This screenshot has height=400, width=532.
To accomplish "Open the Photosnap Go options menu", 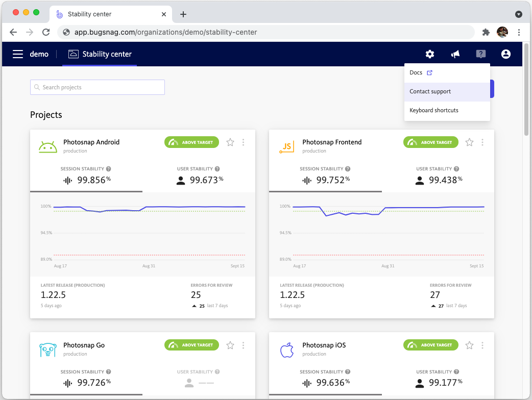I will pyautogui.click(x=243, y=345).
